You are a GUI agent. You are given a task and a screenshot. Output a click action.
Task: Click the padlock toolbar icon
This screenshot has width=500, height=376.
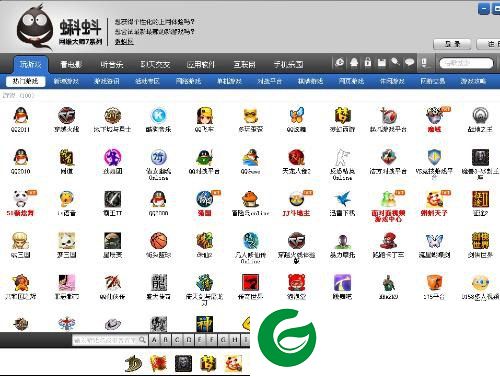tap(368, 62)
